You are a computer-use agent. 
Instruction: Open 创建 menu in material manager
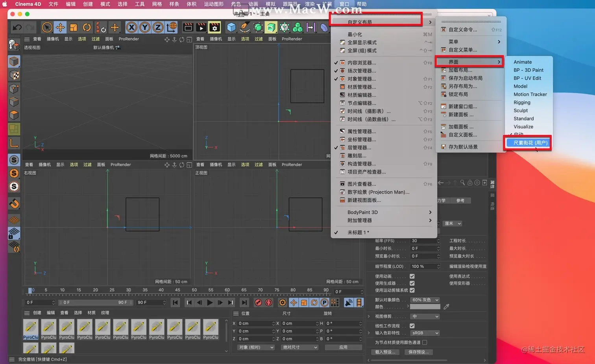(37, 313)
